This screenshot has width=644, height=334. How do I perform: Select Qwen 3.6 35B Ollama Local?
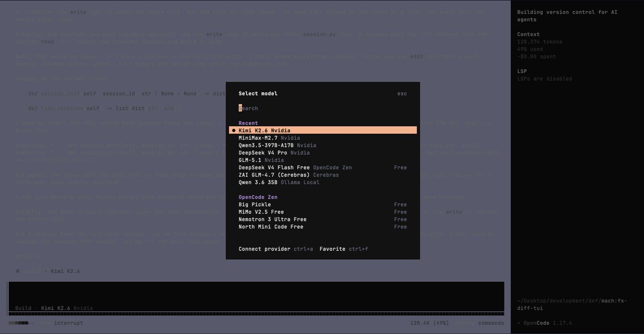323,183
